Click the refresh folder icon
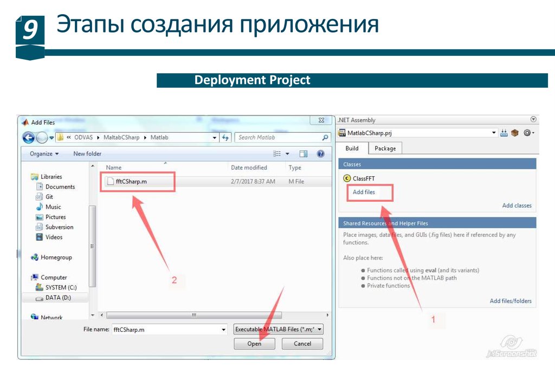This screenshot has height=392, width=555. pos(226,138)
